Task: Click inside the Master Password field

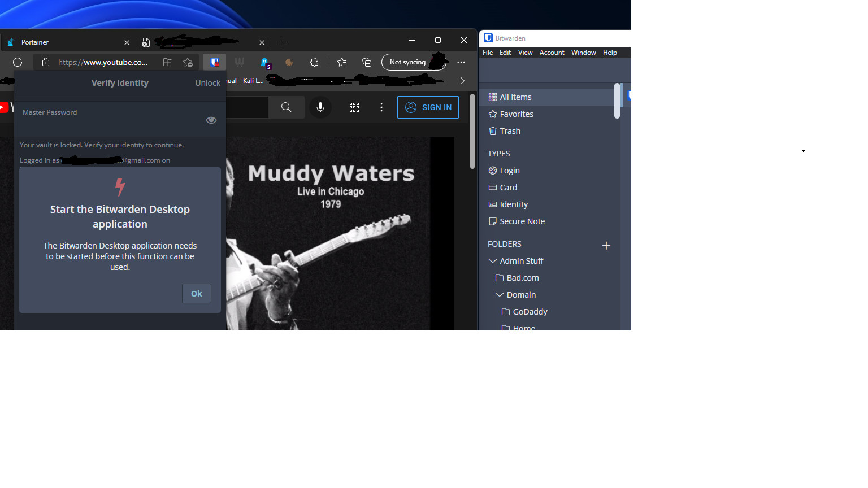Action: coord(102,119)
